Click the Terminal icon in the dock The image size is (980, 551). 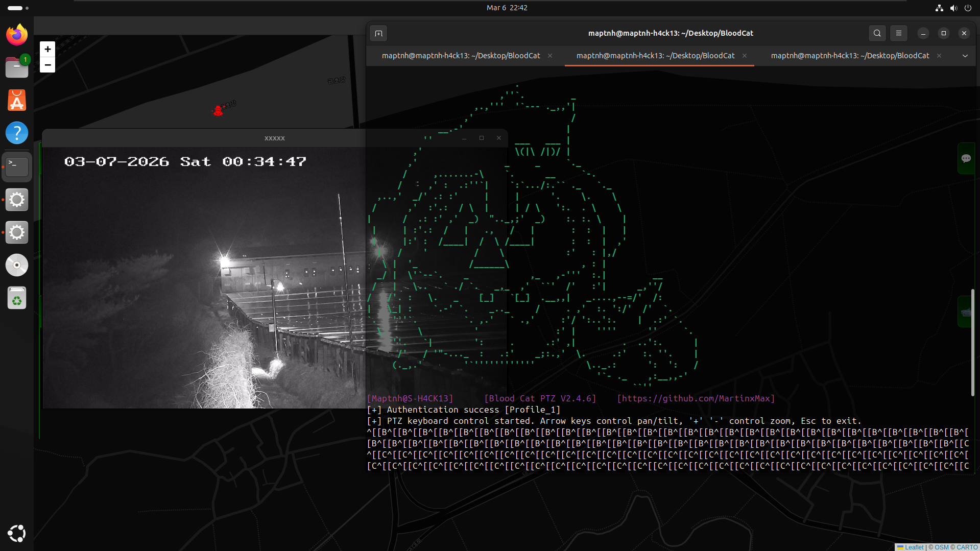(17, 166)
